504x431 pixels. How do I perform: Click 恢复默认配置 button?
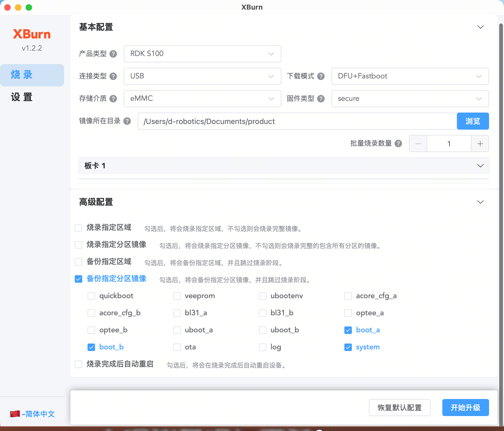[400, 408]
